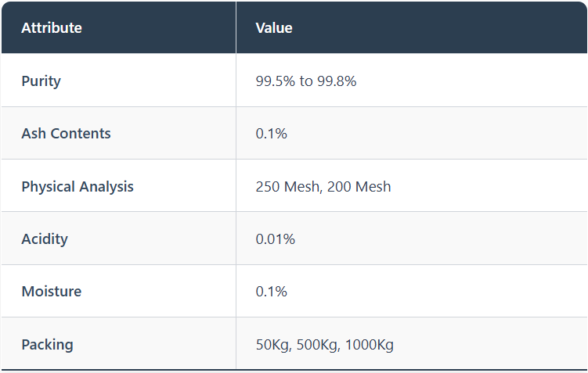Click the 250 Mesh text
This screenshot has width=588, height=373.
pos(287,187)
